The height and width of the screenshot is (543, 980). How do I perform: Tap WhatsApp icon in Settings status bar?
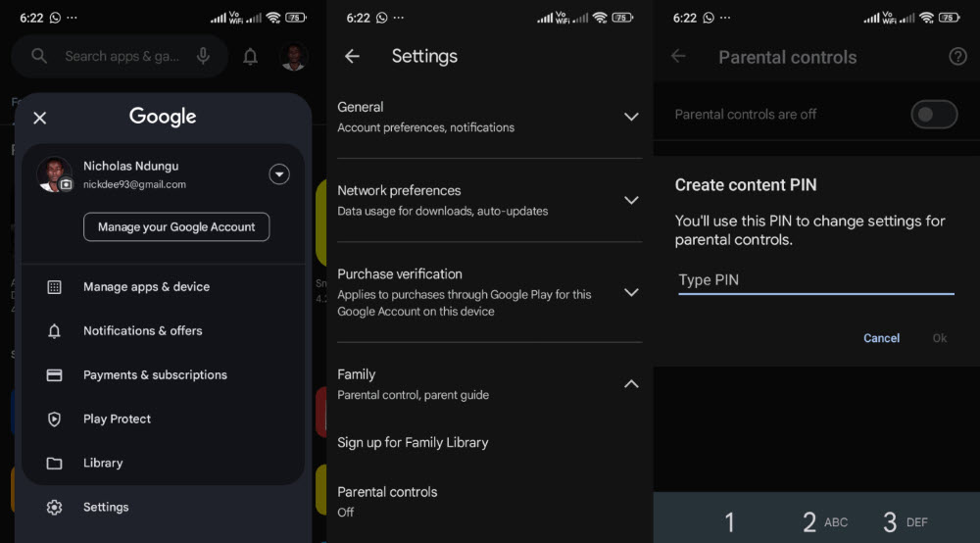coord(382,18)
